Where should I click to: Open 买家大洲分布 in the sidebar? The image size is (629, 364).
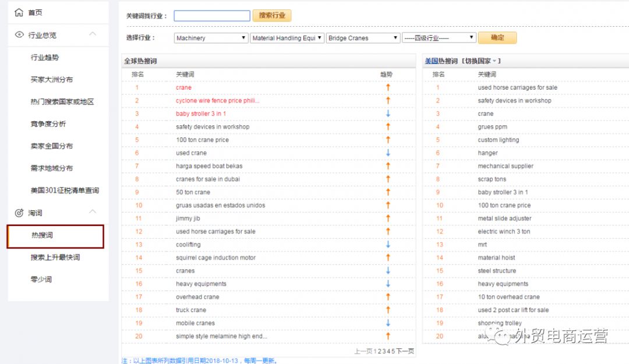[52, 79]
